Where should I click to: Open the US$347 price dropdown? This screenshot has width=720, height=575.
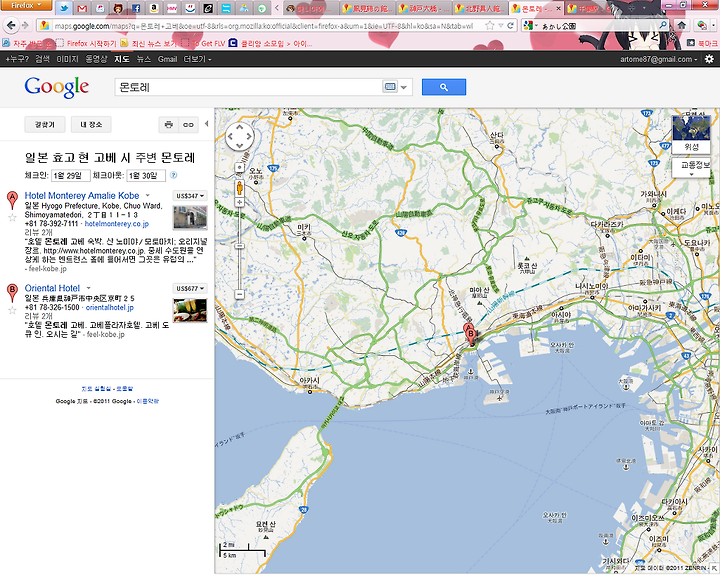[x=190, y=196]
